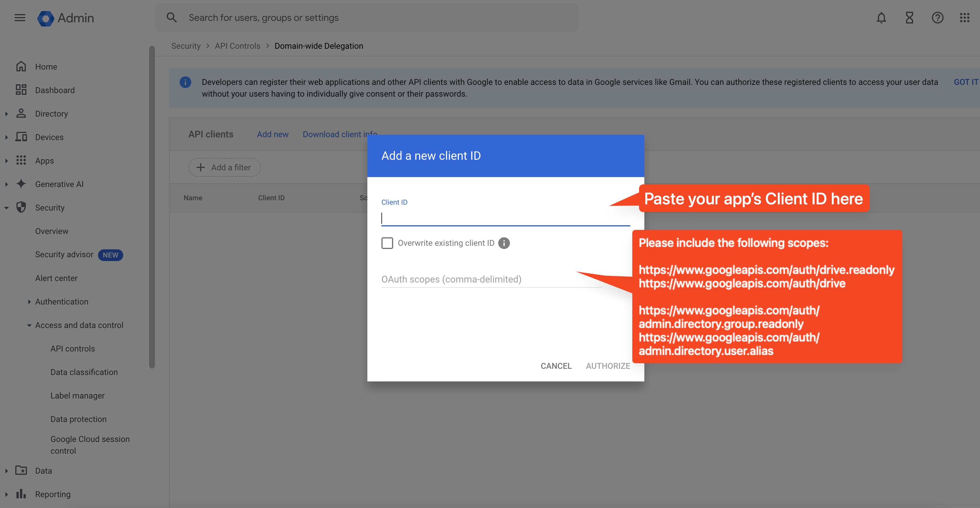Expand the Data section arrow
Screen dimensions: 980x508
coord(6,471)
